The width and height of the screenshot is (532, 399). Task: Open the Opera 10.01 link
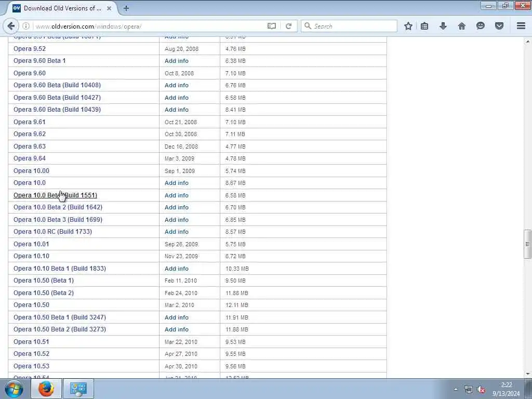coord(31,244)
